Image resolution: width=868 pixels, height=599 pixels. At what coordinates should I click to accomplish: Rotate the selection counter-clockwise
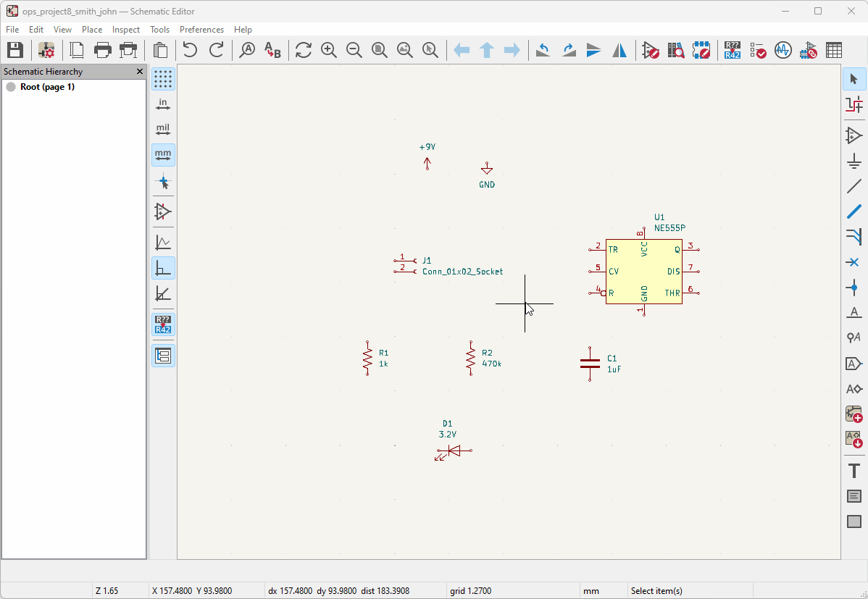[543, 50]
